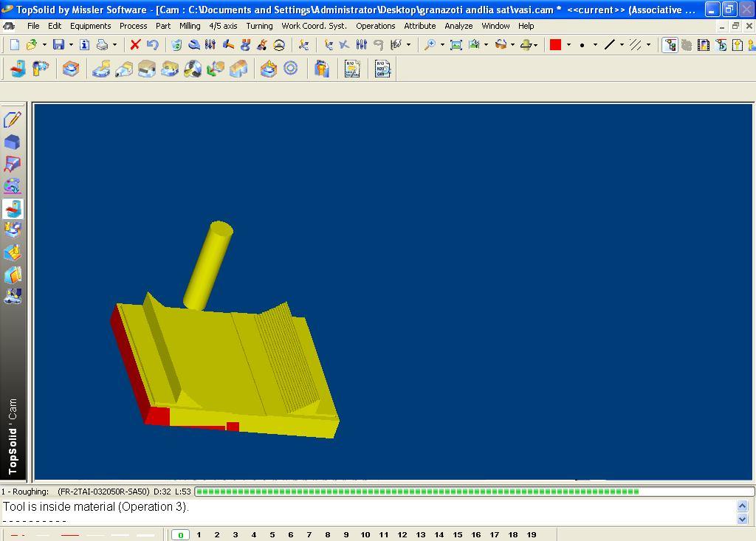Image resolution: width=756 pixels, height=541 pixels.
Task: Expand the save dropdown arrow
Action: click(71, 45)
